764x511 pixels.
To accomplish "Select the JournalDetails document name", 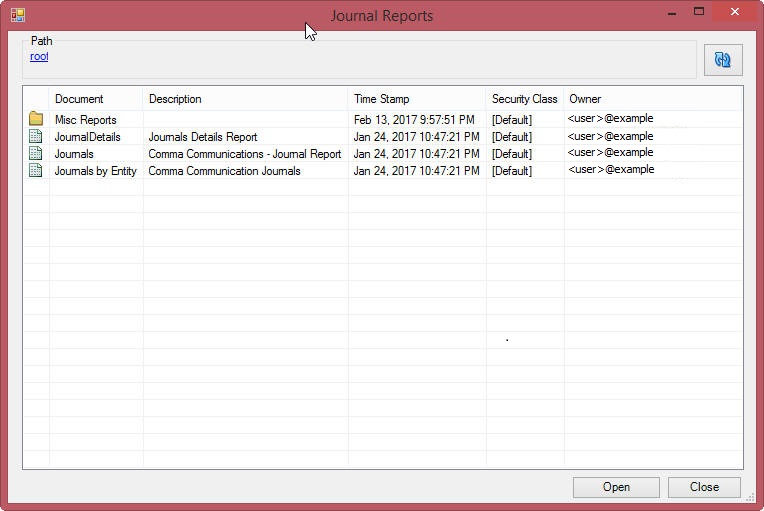I will 88,137.
